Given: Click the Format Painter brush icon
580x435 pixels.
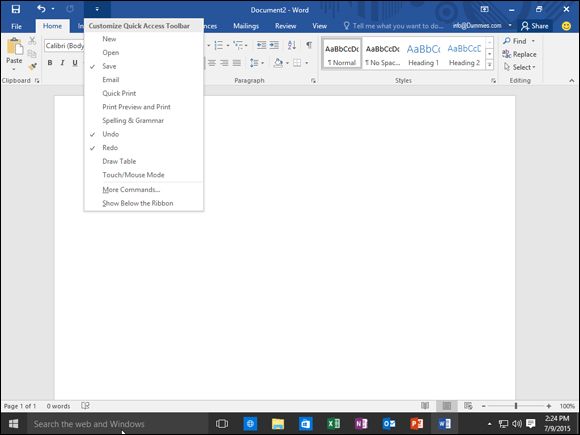Looking at the screenshot, I should coord(33,67).
